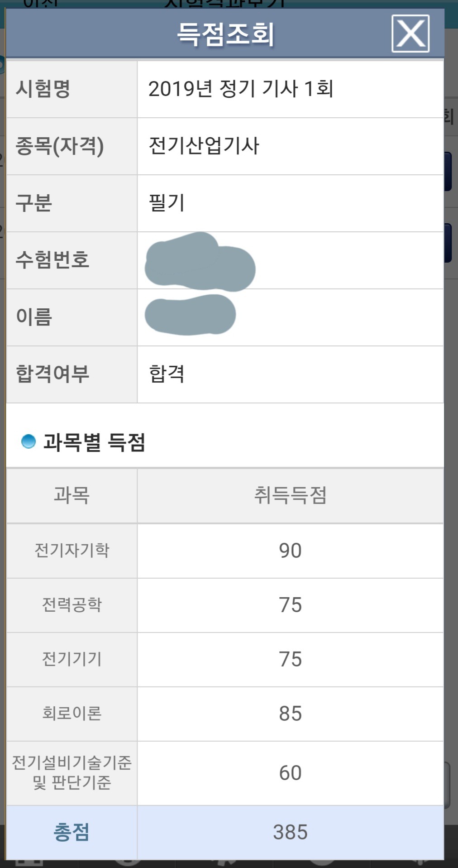Click the 과목별 득점 section heading
Image resolution: width=458 pixels, height=868 pixels.
[x=94, y=442]
